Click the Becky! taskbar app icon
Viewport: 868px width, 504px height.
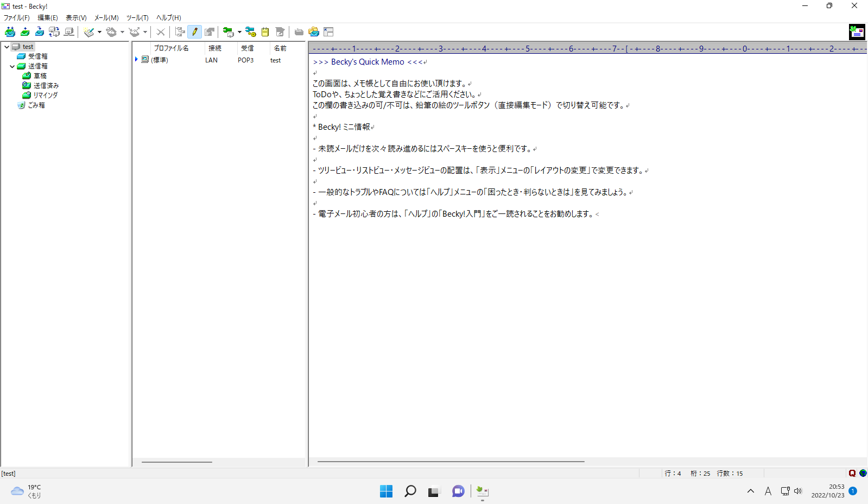click(x=482, y=491)
